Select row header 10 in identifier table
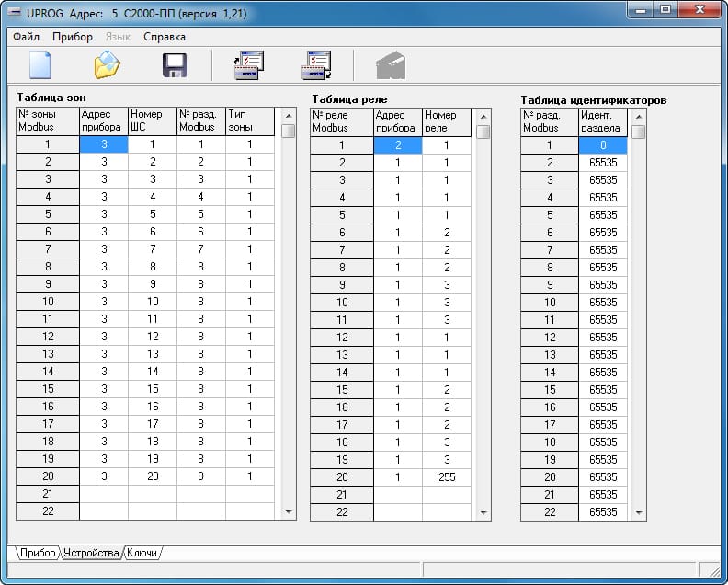728x585 pixels. point(550,303)
